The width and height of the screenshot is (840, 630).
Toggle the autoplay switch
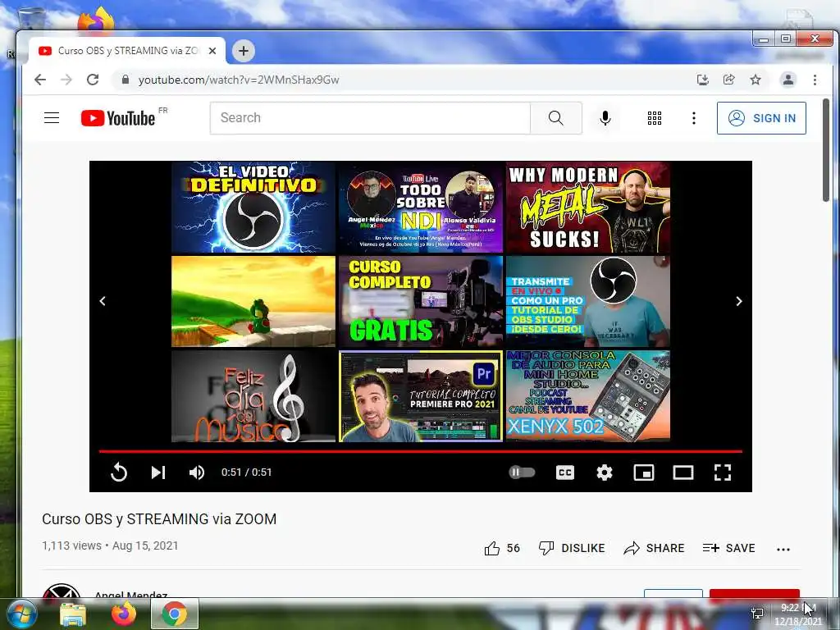pos(522,472)
